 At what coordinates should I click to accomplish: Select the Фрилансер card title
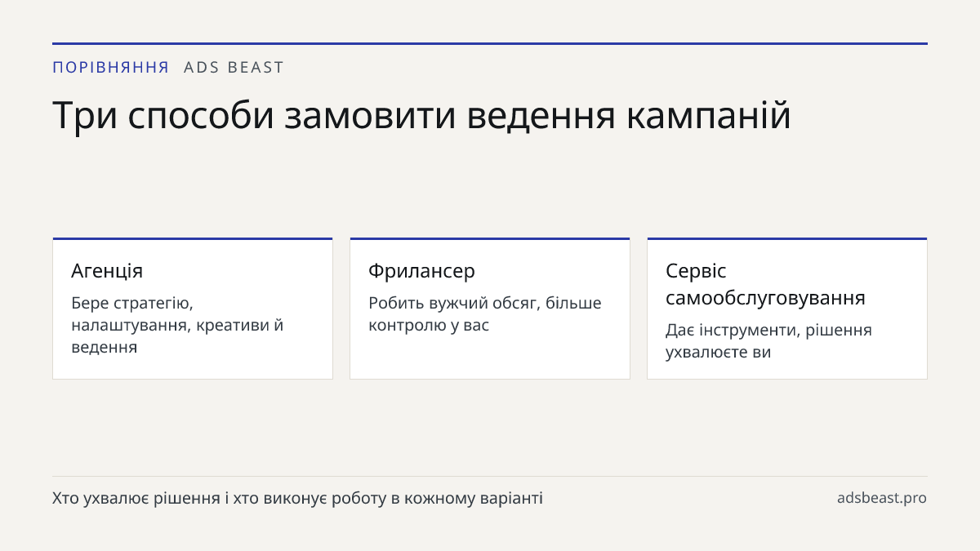[x=421, y=271]
